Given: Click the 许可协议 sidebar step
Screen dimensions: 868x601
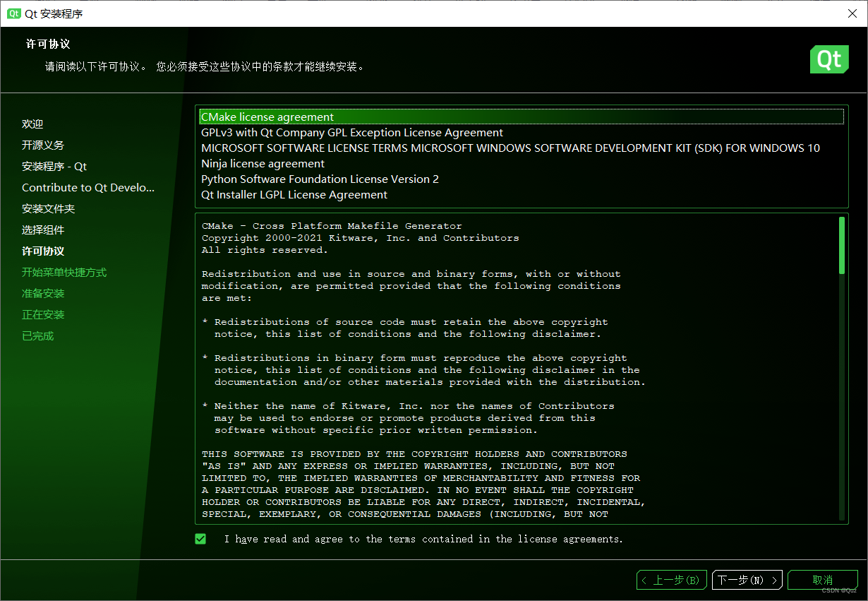Looking at the screenshot, I should (x=43, y=251).
